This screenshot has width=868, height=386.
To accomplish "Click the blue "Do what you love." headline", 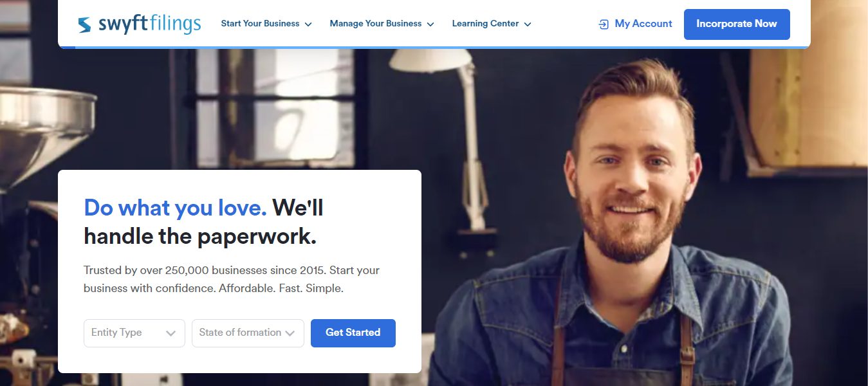I will tap(175, 208).
